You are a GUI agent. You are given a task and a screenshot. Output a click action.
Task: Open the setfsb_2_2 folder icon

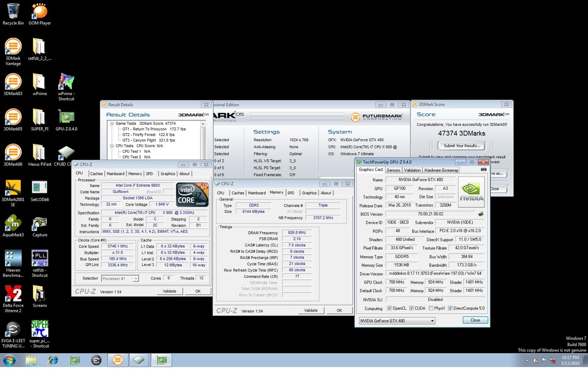coord(40,49)
